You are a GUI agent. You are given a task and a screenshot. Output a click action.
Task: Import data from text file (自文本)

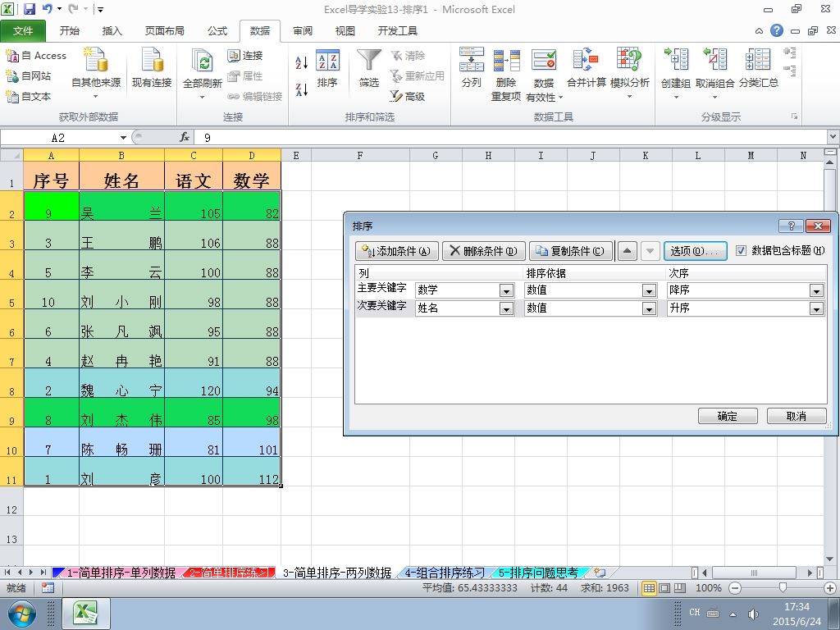[x=29, y=96]
